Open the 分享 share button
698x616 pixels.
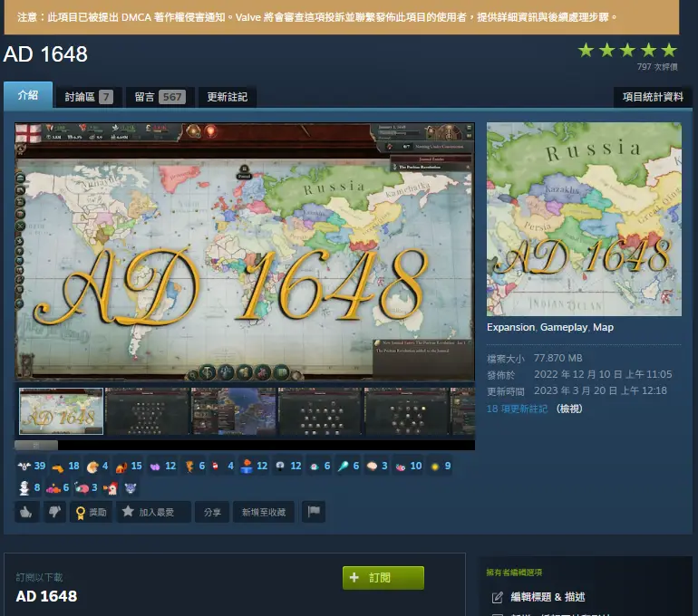(212, 512)
